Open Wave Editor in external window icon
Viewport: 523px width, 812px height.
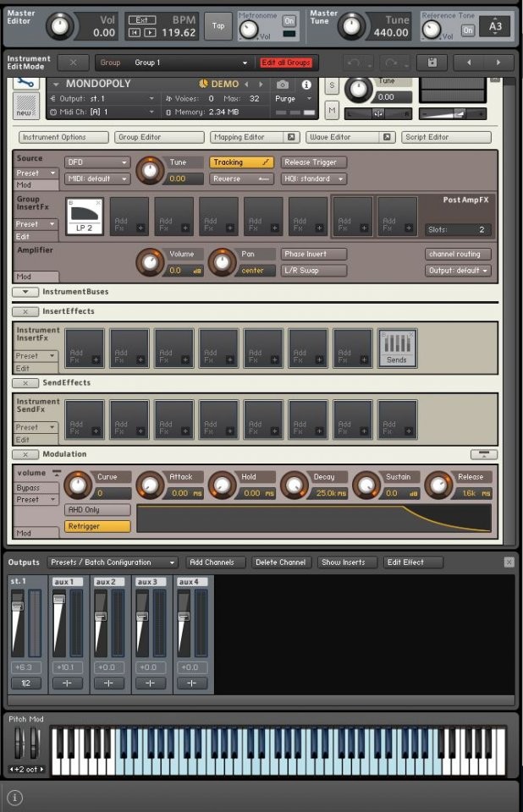pos(387,137)
